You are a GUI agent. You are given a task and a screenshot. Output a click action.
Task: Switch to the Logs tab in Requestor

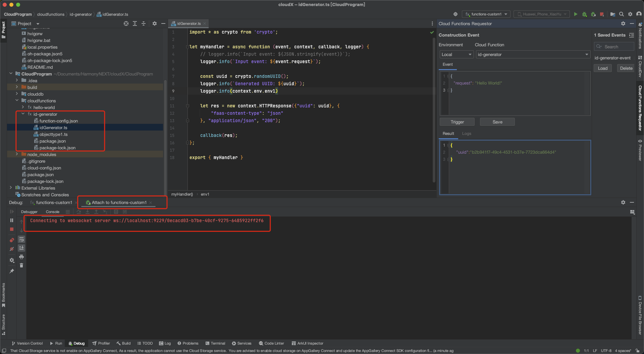point(467,134)
